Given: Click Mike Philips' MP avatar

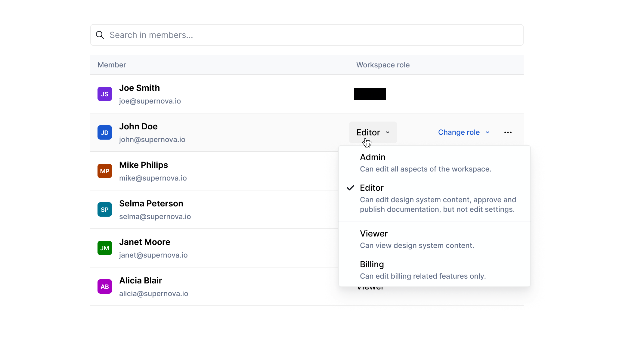Looking at the screenshot, I should tap(104, 171).
